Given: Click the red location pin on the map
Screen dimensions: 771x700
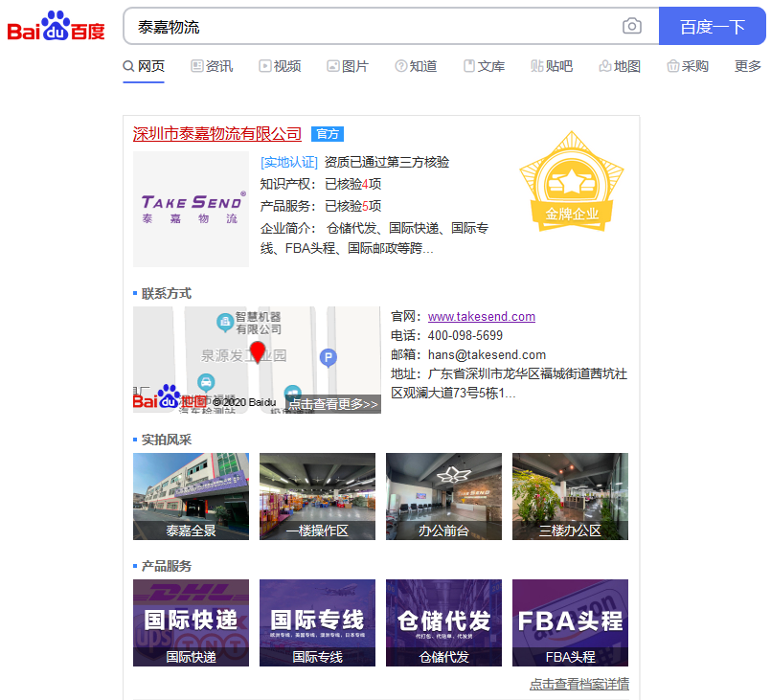Looking at the screenshot, I should (258, 353).
